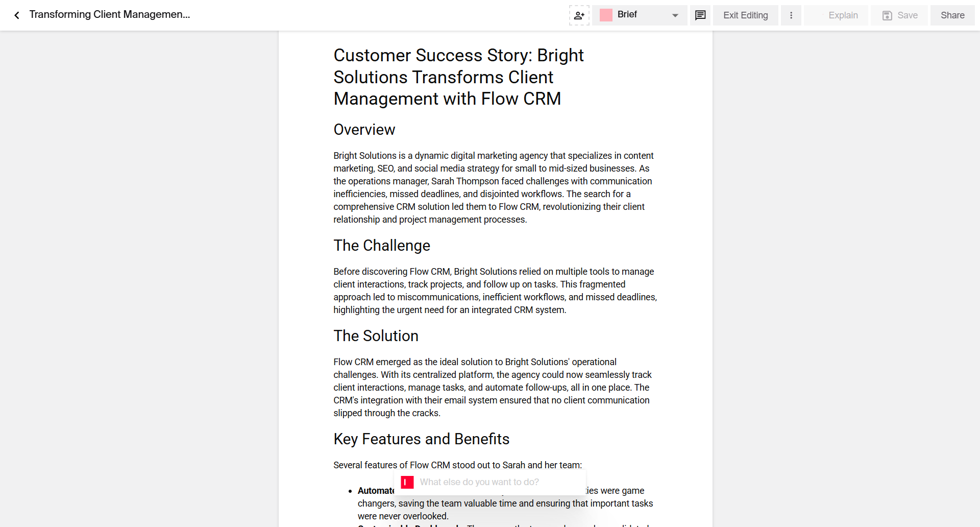This screenshot has height=527, width=980.
Task: Click the red AI assistant icon
Action: tap(407, 482)
